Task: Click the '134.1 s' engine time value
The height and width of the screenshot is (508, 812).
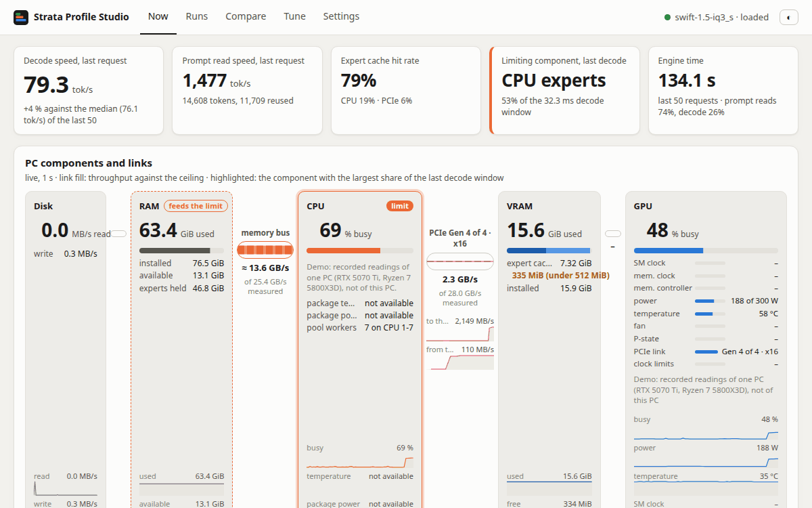Action: (687, 81)
